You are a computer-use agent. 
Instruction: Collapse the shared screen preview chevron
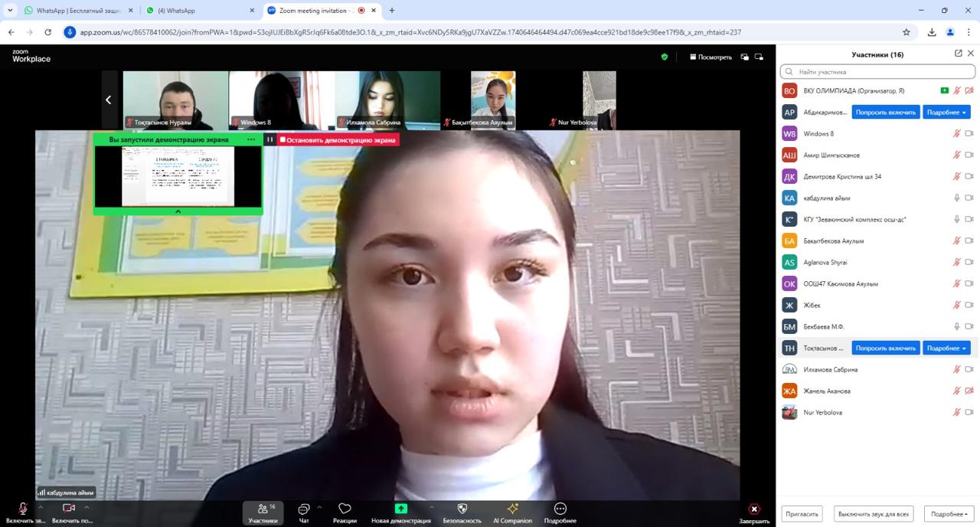pyautogui.click(x=178, y=211)
